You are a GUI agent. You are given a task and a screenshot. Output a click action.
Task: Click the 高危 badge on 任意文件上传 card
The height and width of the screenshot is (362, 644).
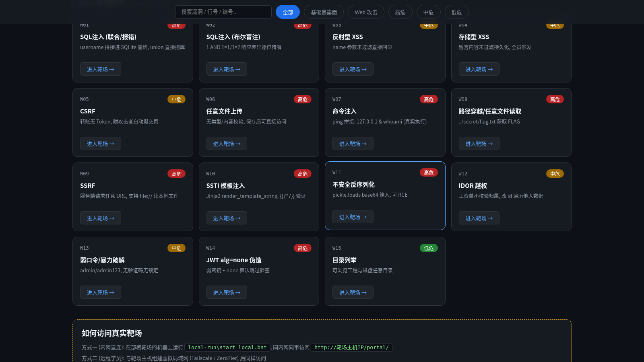coord(303,99)
